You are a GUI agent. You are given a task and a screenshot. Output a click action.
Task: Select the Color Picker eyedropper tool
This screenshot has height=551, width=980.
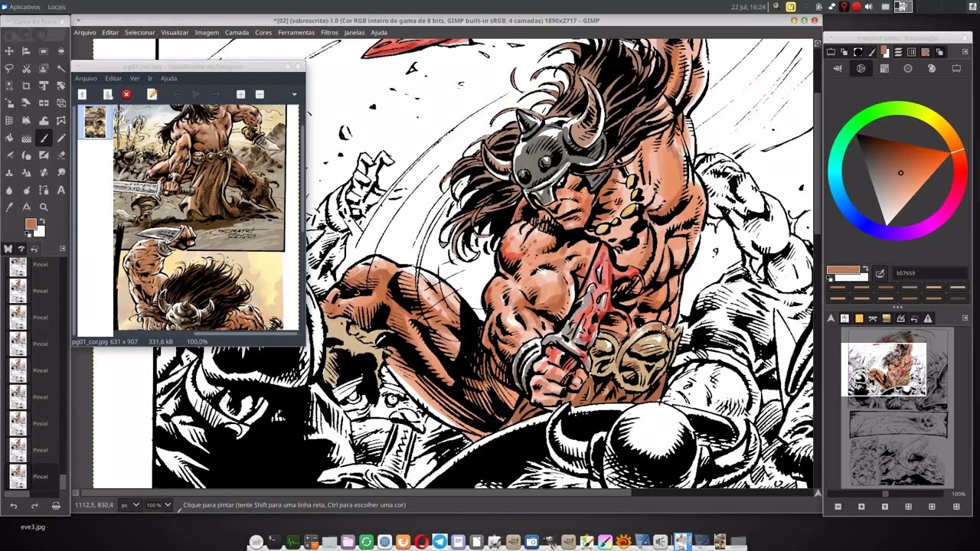(x=9, y=207)
